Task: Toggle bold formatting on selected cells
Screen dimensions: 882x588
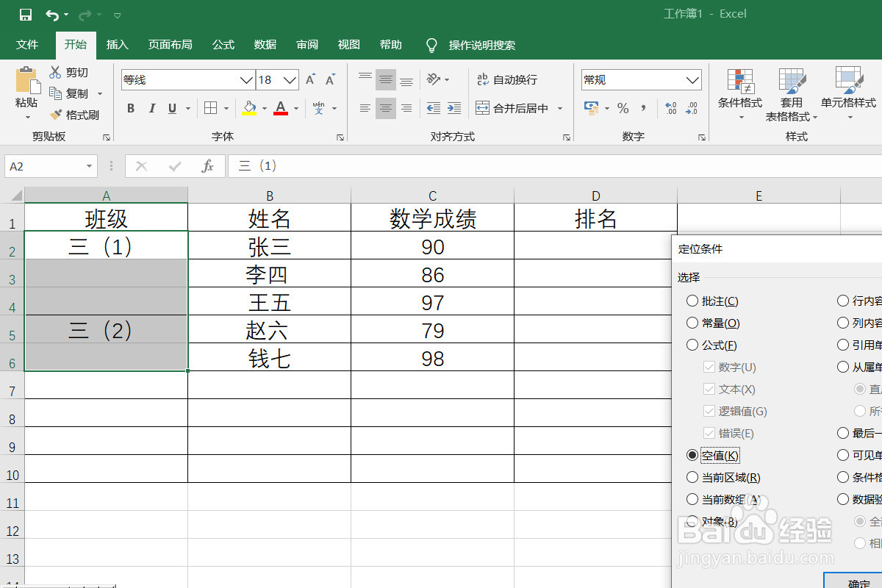Action: (x=130, y=108)
